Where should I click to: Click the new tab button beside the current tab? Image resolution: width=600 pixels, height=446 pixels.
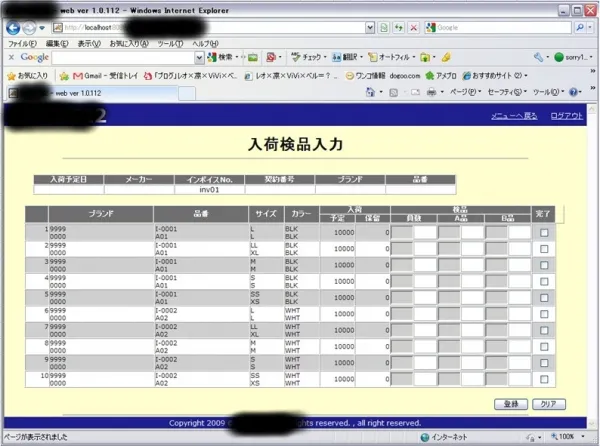(x=187, y=93)
